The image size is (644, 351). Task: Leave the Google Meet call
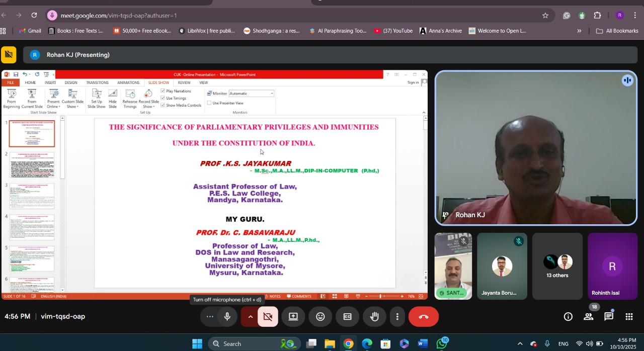423,316
